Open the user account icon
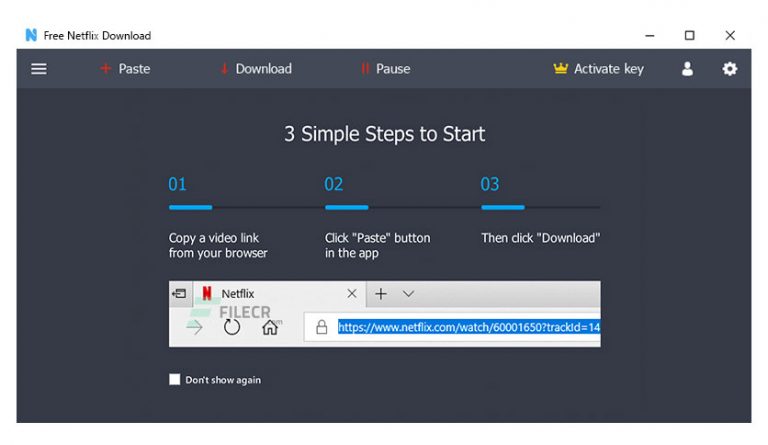This screenshot has width=768, height=445. pos(687,69)
